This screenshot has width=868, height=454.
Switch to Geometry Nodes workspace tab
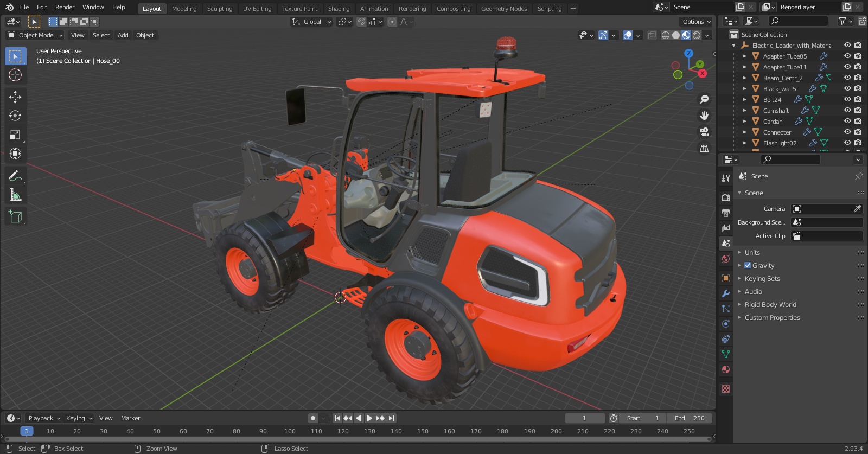504,9
